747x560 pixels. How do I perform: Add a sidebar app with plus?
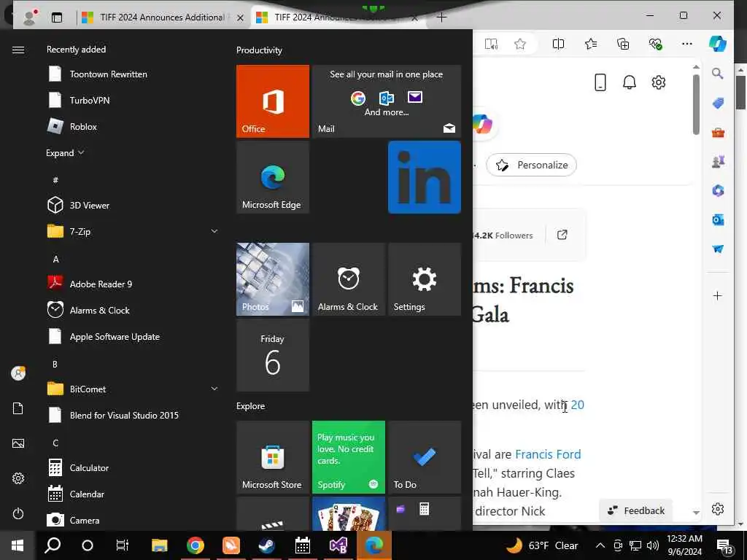click(x=718, y=296)
